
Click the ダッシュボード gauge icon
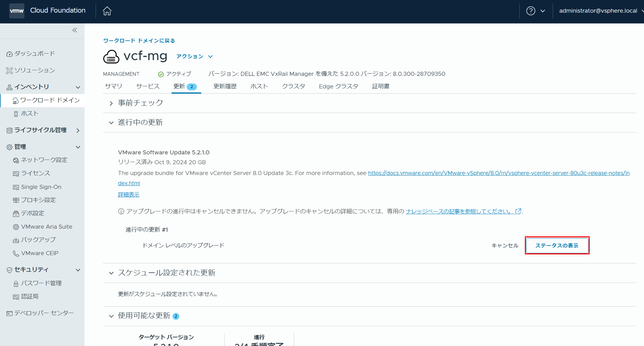coord(10,54)
